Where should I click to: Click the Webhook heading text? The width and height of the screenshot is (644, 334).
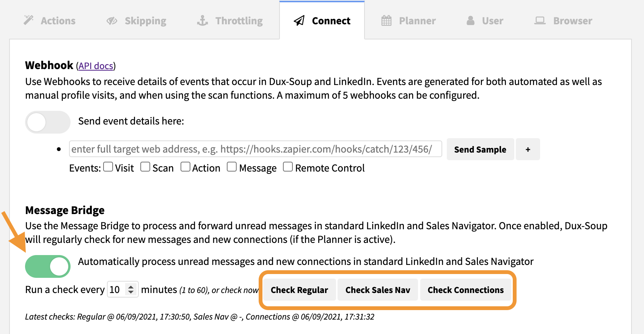(49, 65)
